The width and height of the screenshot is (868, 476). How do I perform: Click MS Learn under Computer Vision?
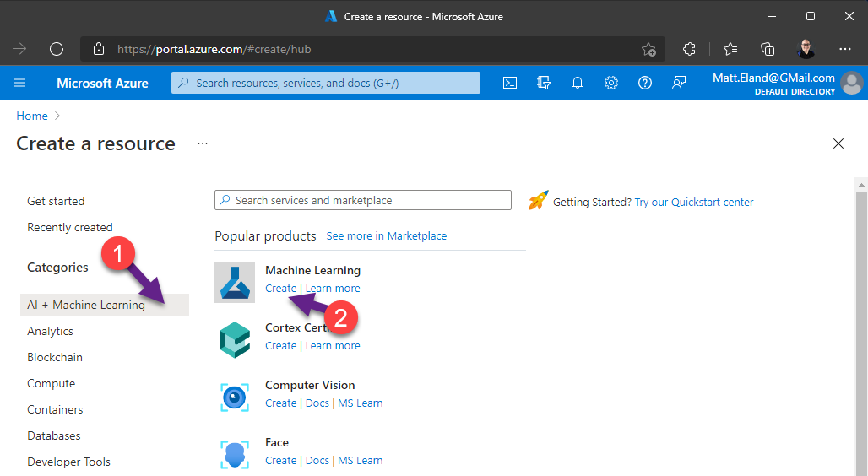361,403
